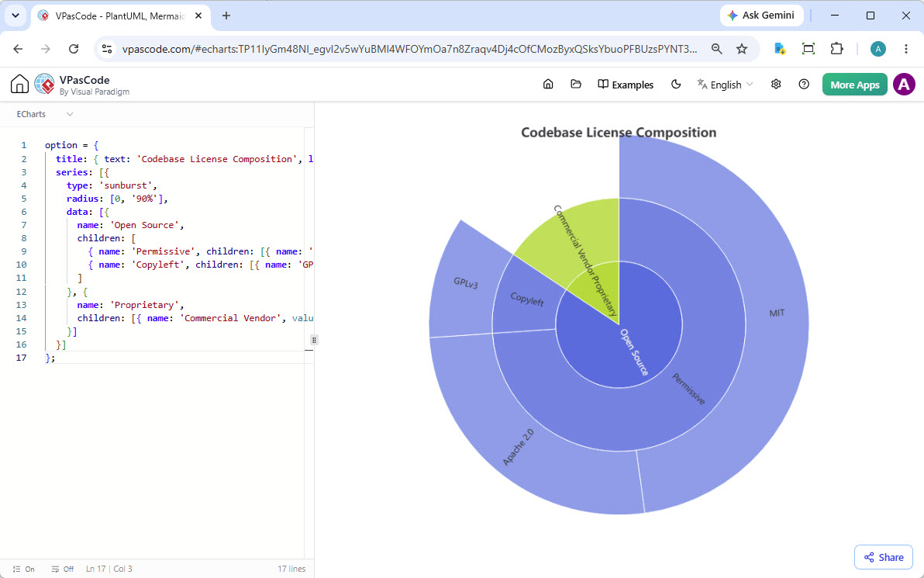Image resolution: width=924 pixels, height=578 pixels.
Task: Click the zoom magnifier in the address bar
Action: [716, 49]
